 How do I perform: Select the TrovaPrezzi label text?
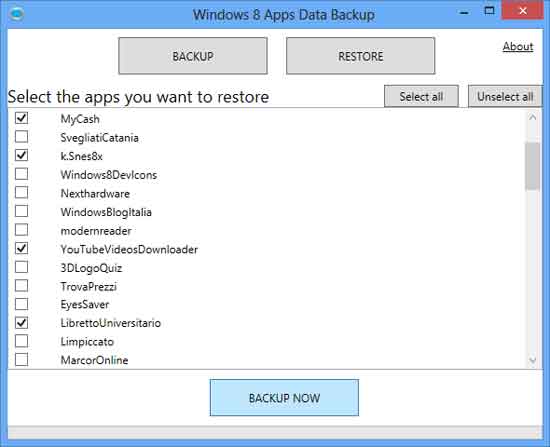coord(88,287)
